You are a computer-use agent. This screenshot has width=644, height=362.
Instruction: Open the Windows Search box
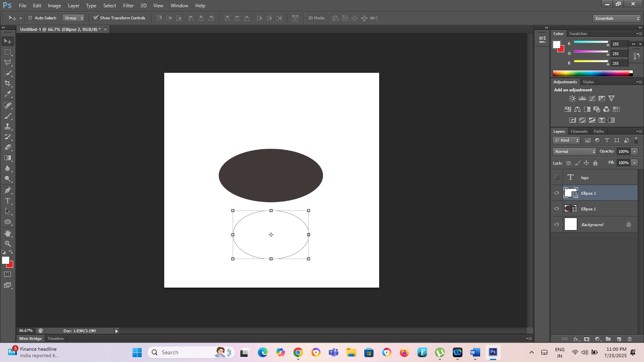[191, 352]
